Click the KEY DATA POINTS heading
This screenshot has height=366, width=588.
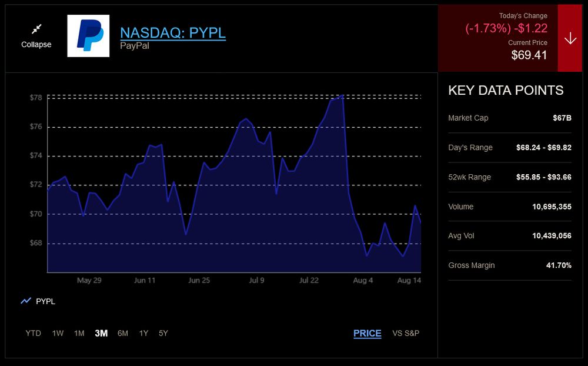pyautogui.click(x=506, y=91)
